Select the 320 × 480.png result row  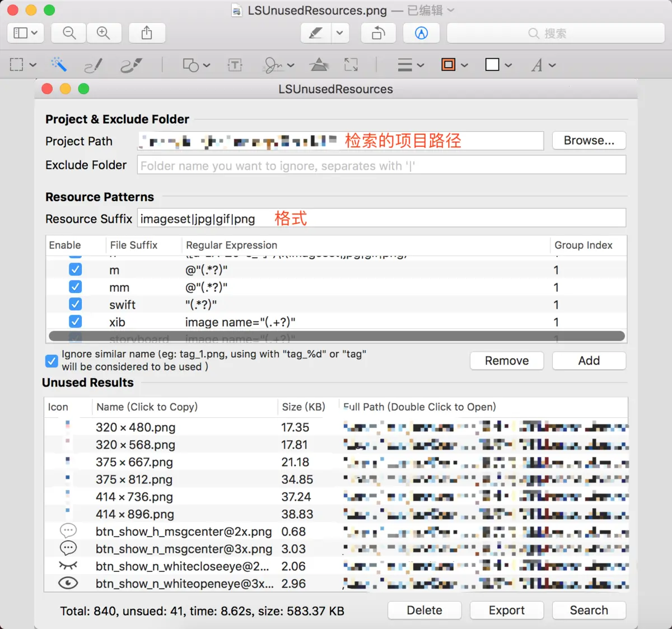[336, 427]
